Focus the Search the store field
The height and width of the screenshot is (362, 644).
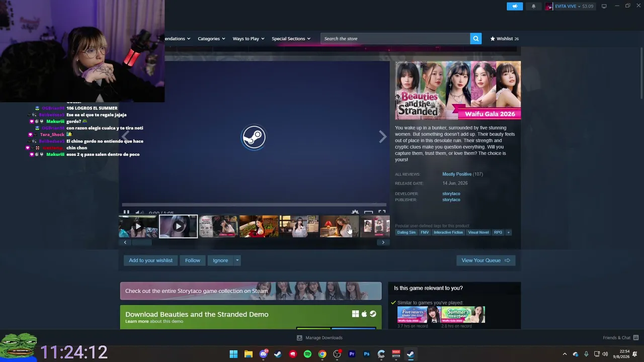click(395, 39)
